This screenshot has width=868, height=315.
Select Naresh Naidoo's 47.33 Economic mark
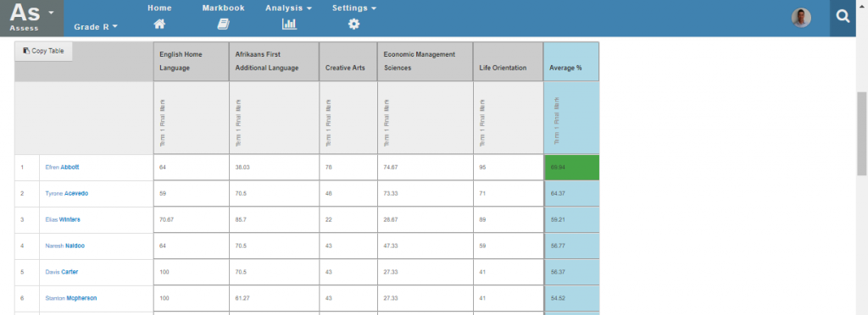[426, 246]
